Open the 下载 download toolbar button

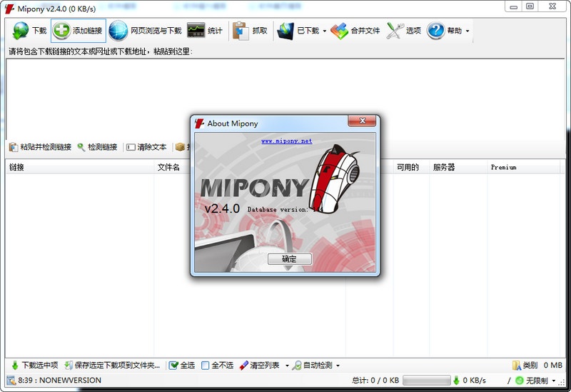click(x=29, y=31)
